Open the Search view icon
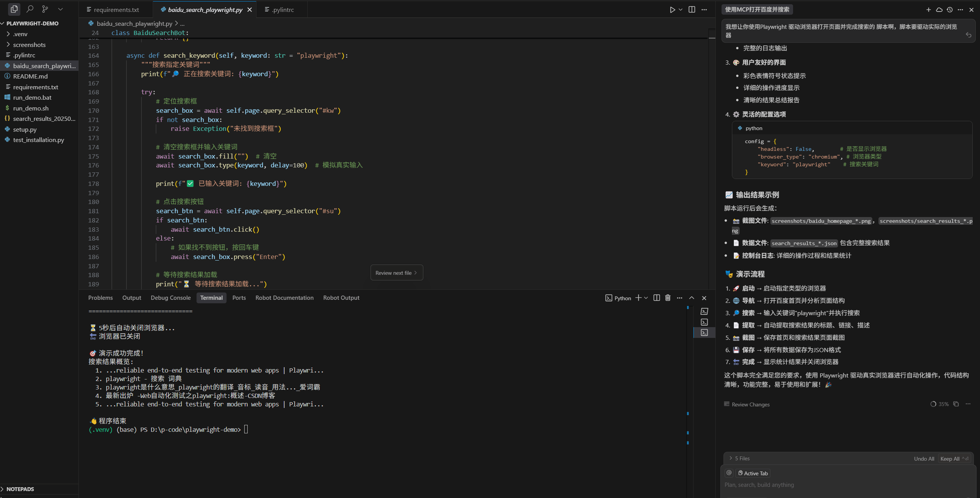 (30, 9)
